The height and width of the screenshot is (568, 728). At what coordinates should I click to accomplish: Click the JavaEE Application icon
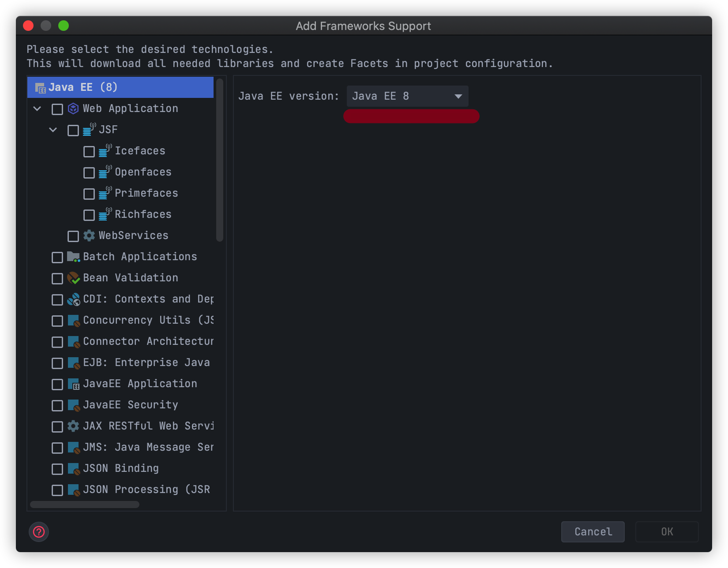pos(73,384)
